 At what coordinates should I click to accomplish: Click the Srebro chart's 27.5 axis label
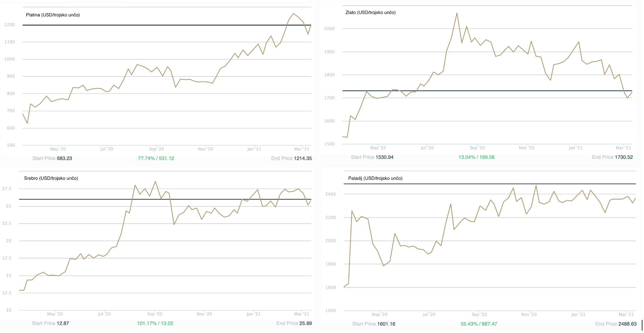(7, 189)
